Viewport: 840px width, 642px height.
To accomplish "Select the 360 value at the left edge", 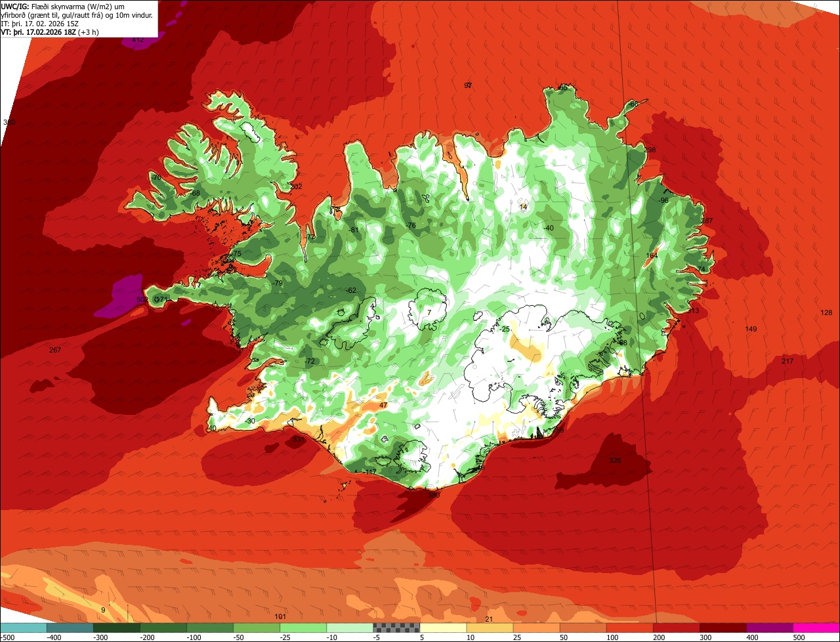I will [9, 123].
